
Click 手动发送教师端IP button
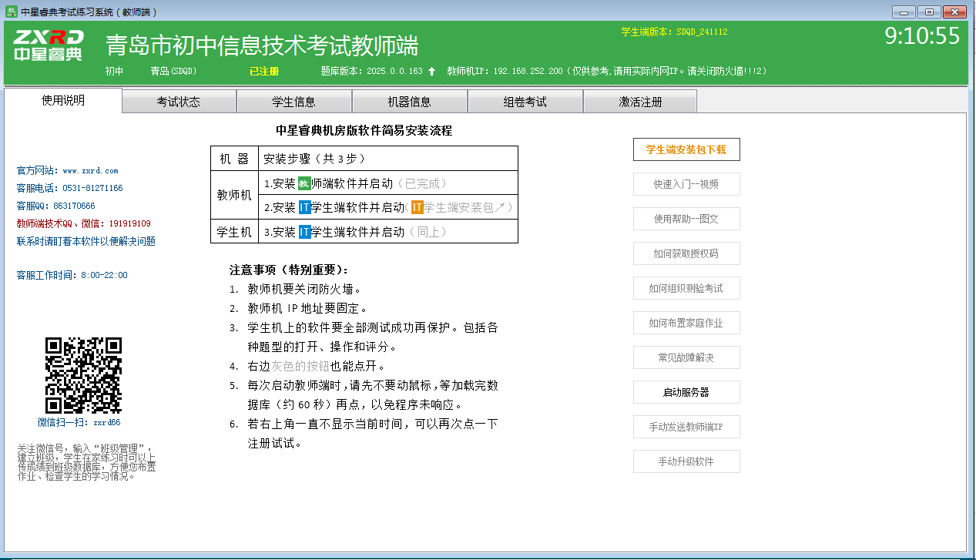pyautogui.click(x=686, y=427)
